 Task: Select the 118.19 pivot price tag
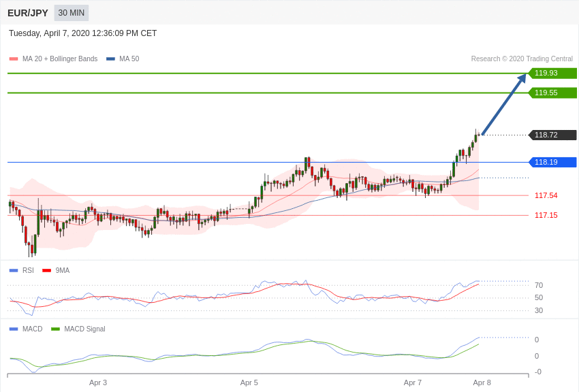(552, 162)
